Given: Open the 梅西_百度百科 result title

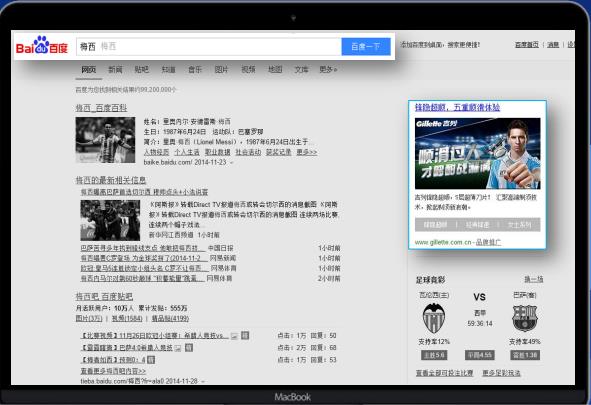Looking at the screenshot, I should click(x=101, y=108).
